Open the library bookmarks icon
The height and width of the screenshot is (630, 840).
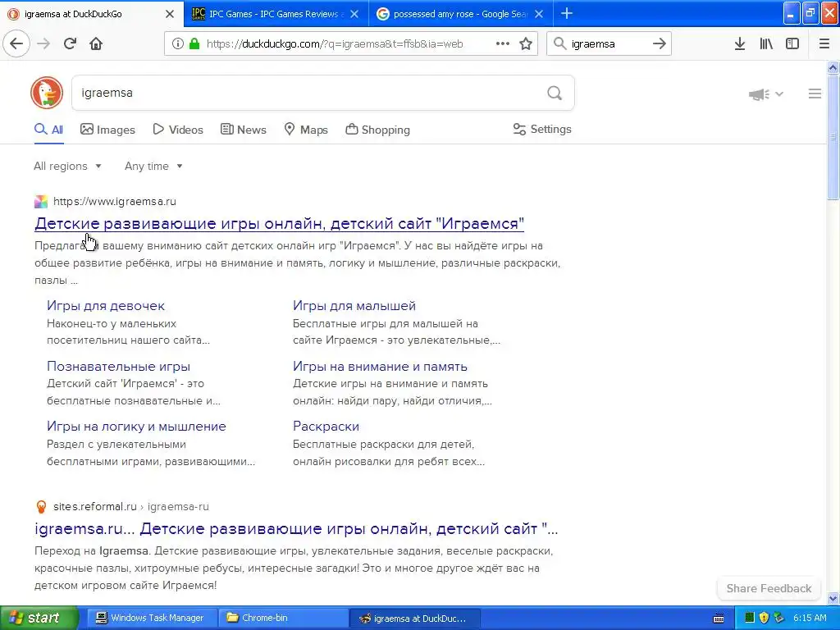[x=766, y=44]
